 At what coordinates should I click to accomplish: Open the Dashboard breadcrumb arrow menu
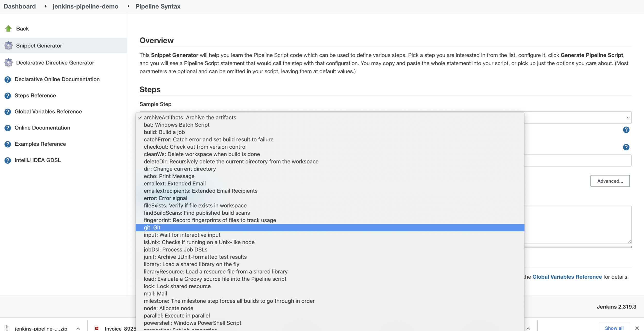[46, 6]
